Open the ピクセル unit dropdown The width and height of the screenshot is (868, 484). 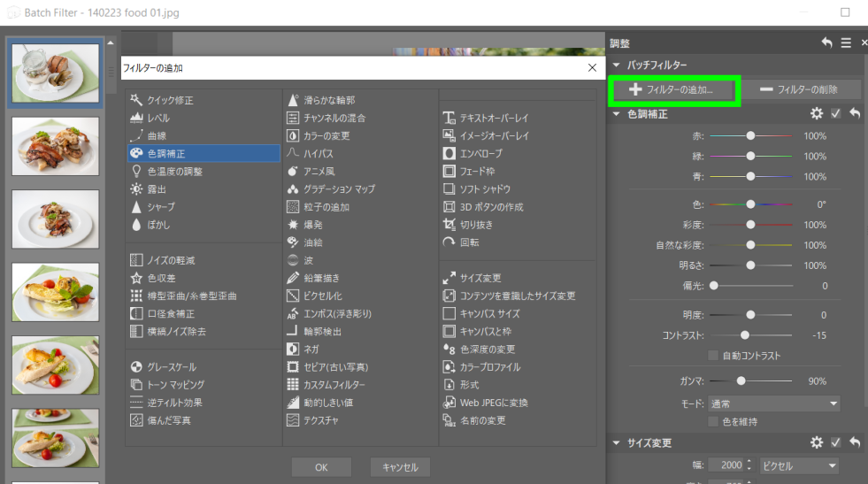[799, 465]
